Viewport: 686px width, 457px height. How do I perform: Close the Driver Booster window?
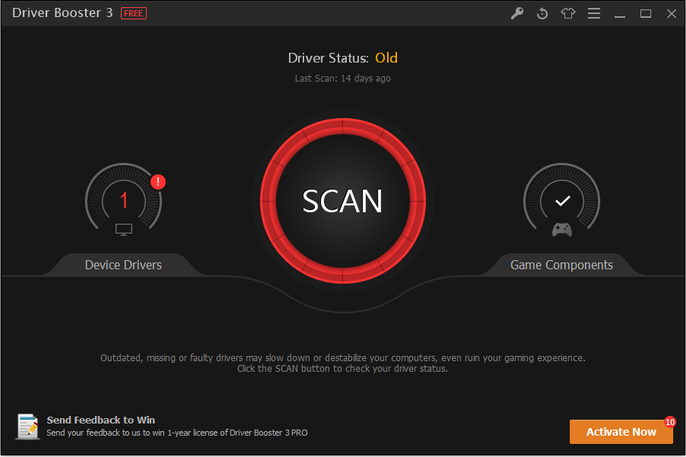[671, 14]
